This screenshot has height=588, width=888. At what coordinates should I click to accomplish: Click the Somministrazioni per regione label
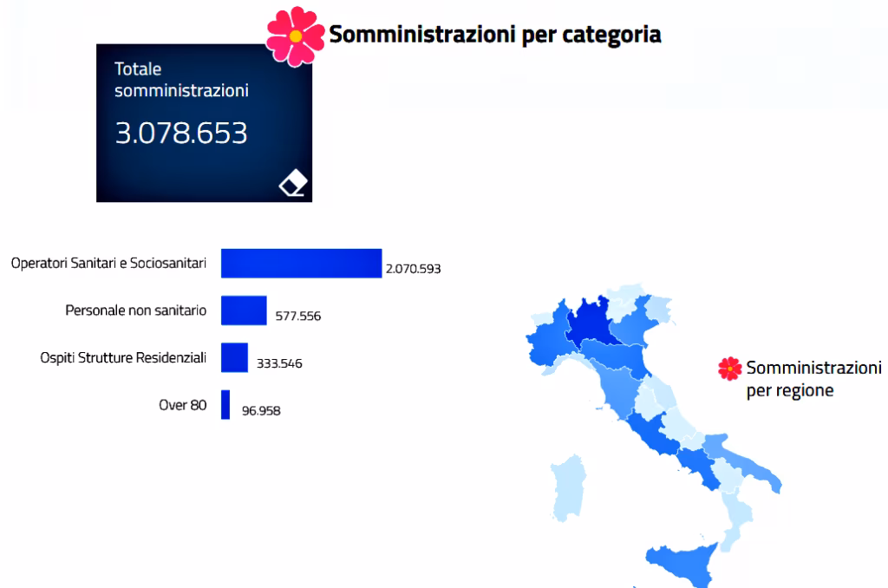[813, 378]
